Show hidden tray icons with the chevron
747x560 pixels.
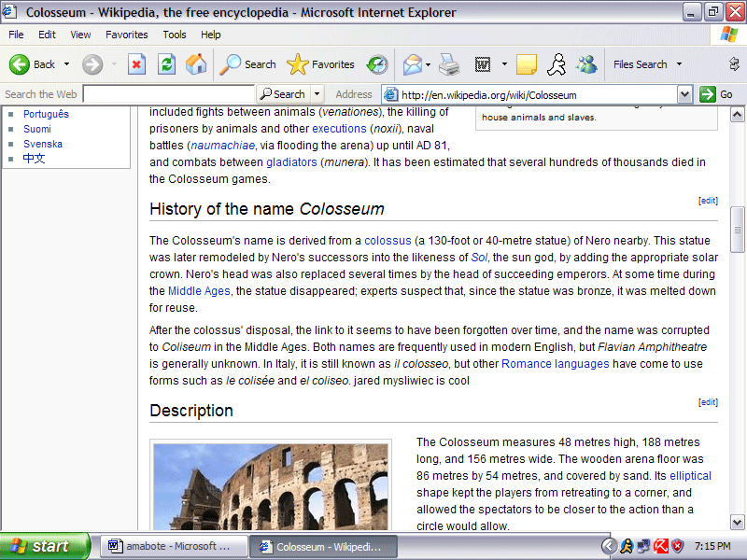pos(609,546)
